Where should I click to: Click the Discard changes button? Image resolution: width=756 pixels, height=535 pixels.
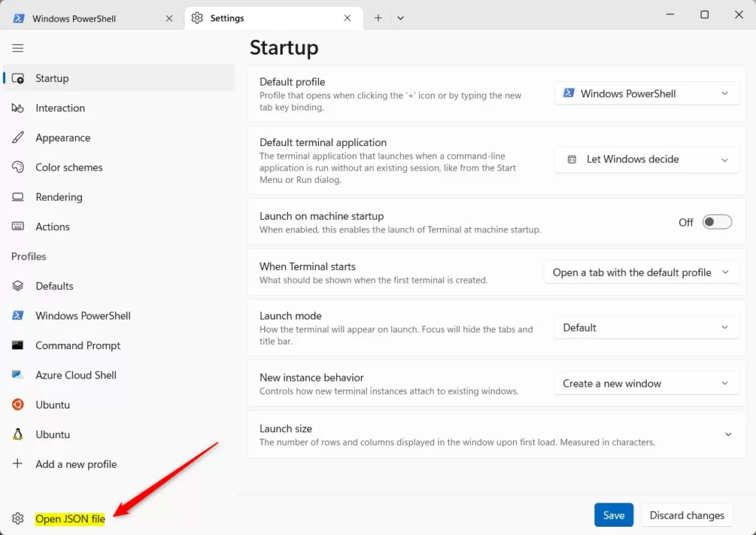click(687, 515)
